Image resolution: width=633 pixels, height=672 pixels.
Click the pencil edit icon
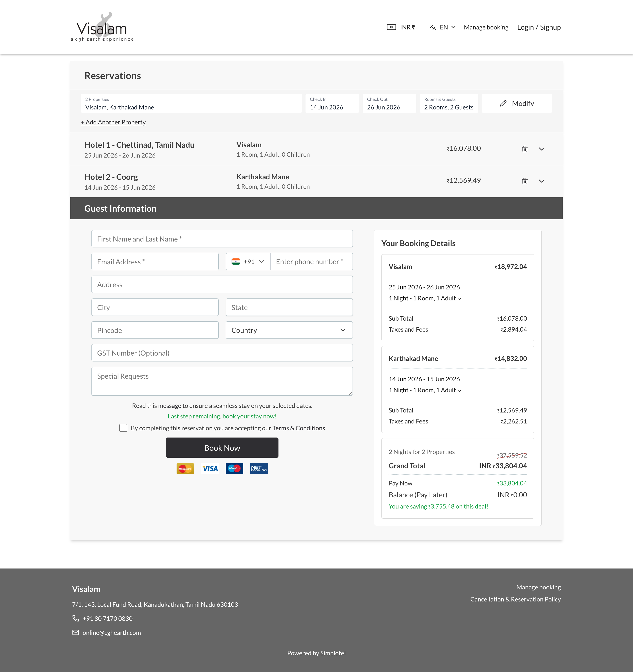coord(503,103)
